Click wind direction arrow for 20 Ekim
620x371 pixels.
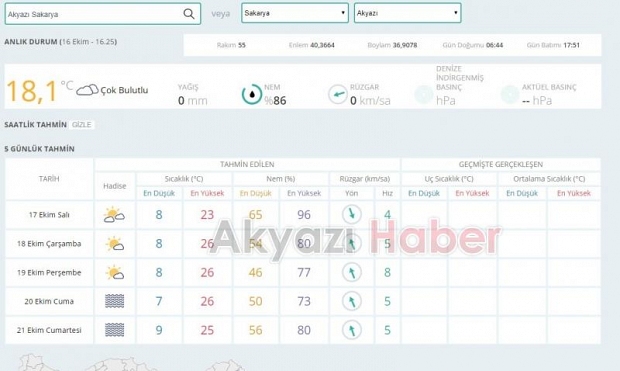(352, 301)
